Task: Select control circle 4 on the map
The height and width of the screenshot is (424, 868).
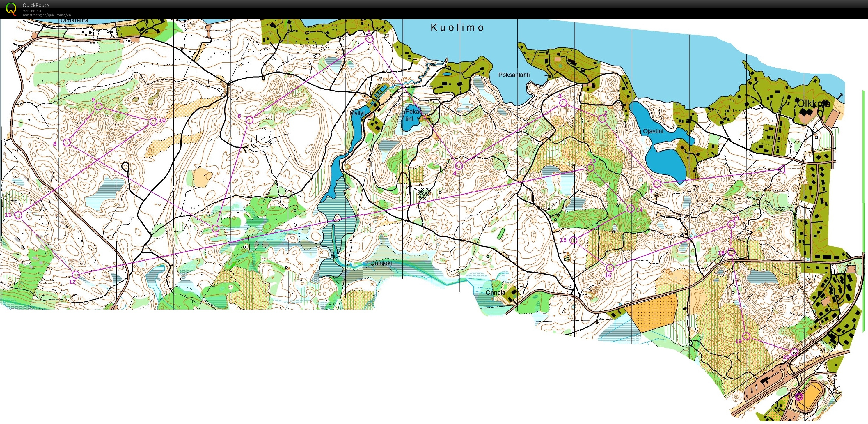Action: click(459, 166)
